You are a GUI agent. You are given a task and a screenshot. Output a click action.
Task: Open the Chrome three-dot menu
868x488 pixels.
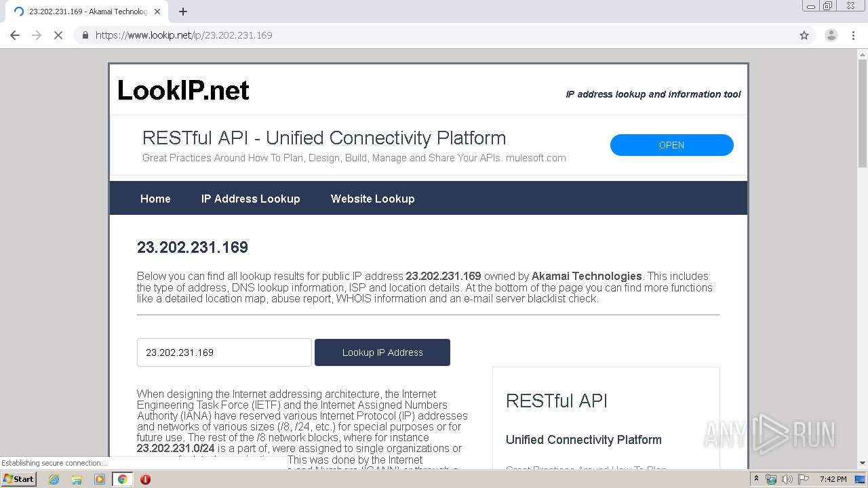[x=853, y=35]
